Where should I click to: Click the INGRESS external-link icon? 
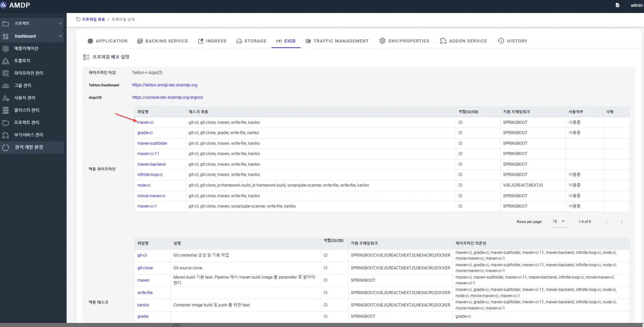200,41
